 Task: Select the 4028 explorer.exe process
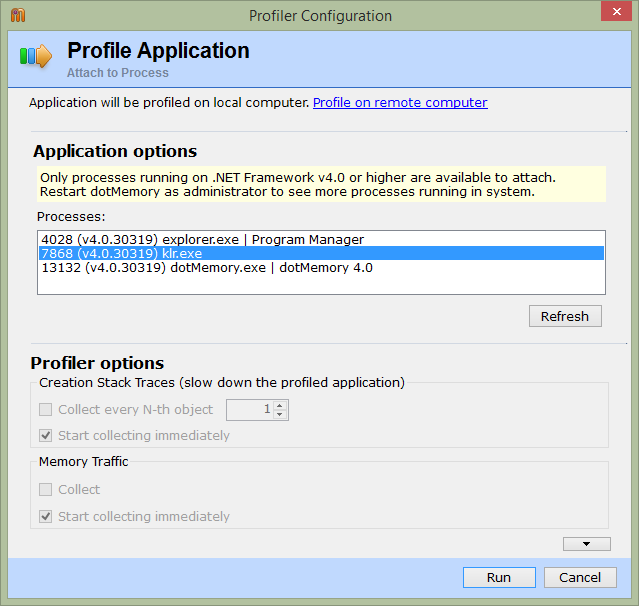pyautogui.click(x=321, y=239)
